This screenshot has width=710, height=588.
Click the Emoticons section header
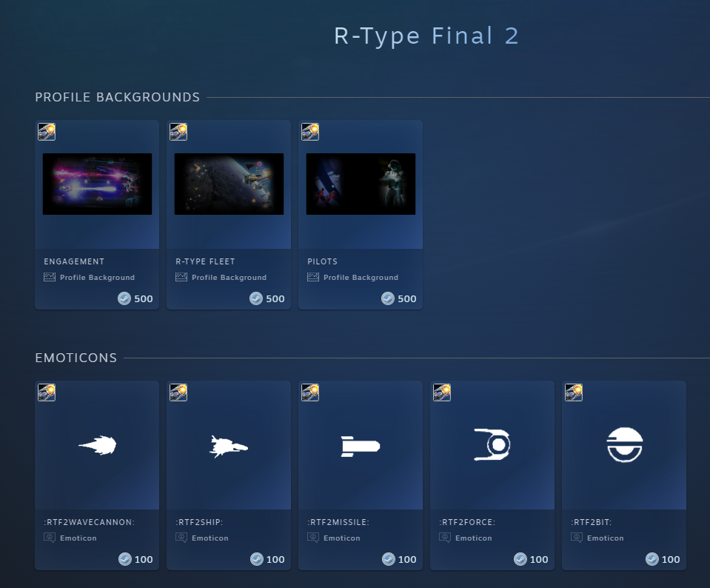(x=76, y=358)
